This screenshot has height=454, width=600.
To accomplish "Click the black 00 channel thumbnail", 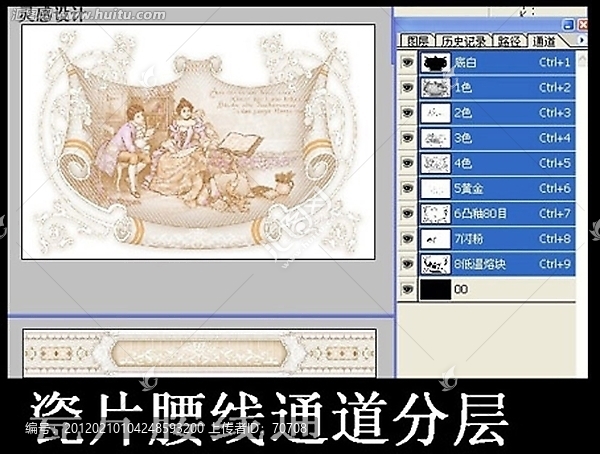I will [x=435, y=289].
